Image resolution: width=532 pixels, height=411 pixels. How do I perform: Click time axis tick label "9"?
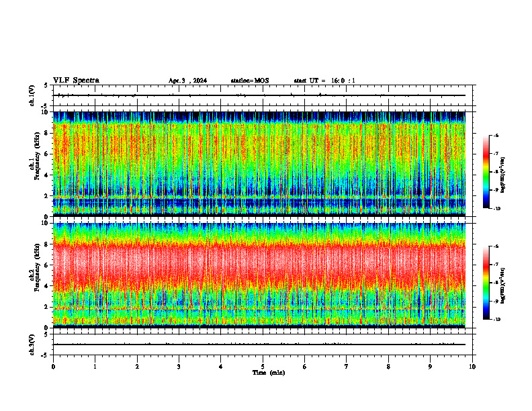coord(430,367)
